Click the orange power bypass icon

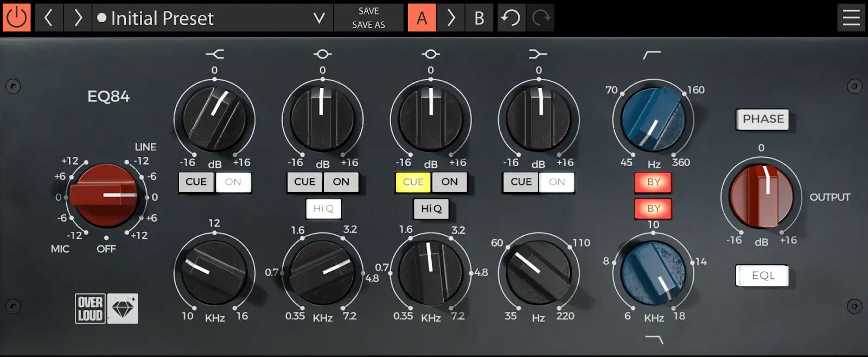point(16,18)
